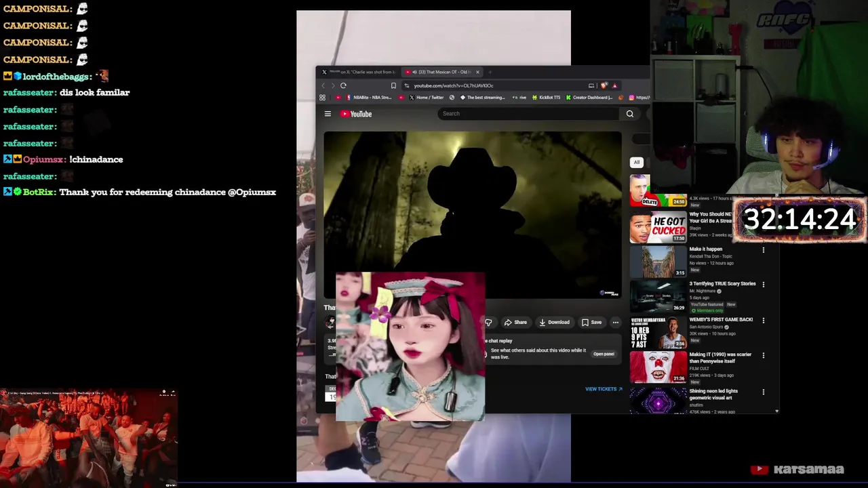Click the site settings icon in the address bar
868x488 pixels.
407,85
